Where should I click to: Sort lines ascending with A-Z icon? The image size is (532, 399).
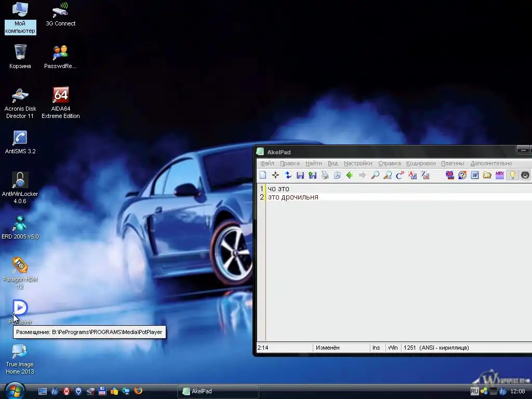tap(412, 175)
